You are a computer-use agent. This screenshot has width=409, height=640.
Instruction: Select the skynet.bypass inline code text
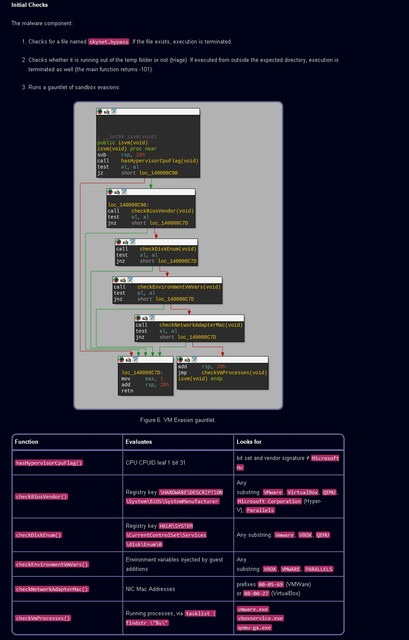coord(109,42)
